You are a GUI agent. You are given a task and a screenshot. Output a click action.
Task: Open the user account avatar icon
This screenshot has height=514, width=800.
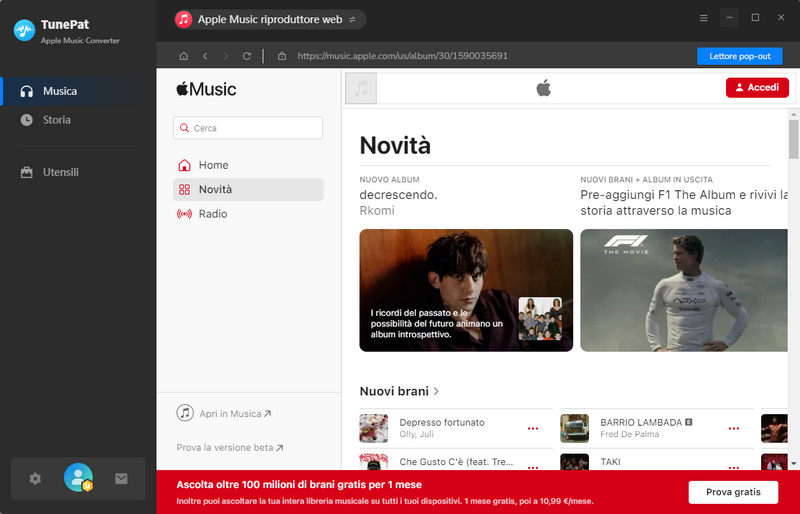78,478
